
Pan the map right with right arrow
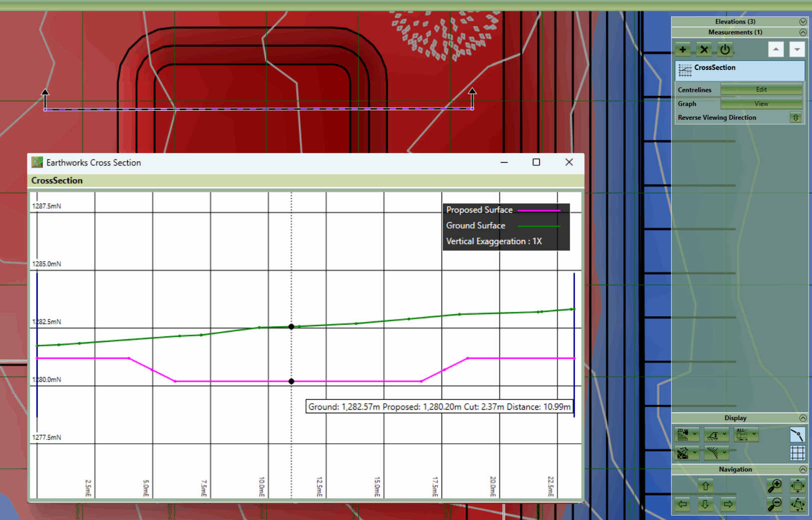[728, 505]
